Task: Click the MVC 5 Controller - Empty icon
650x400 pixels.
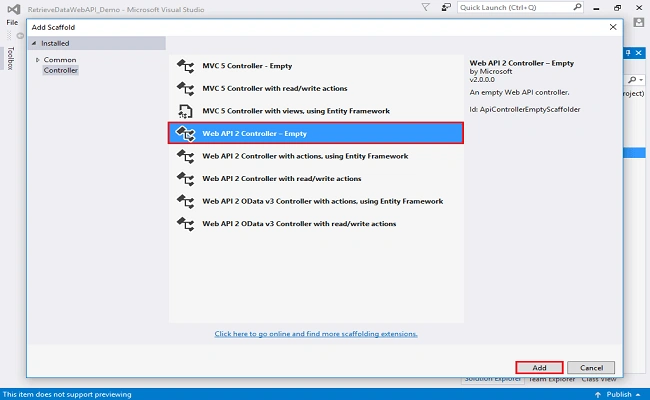Action: pos(185,66)
